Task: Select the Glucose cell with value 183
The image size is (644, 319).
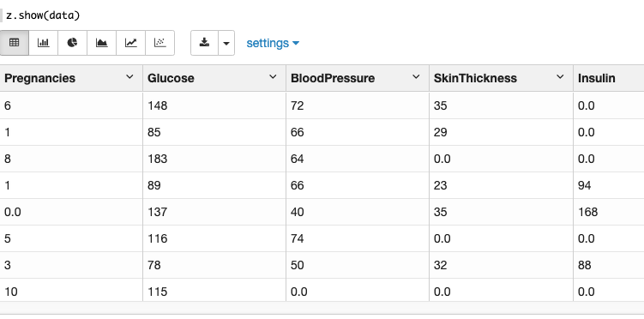Action: 214,159
